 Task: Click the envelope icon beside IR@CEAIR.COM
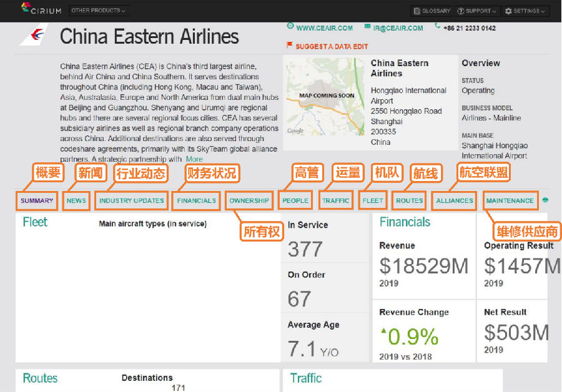(x=368, y=27)
